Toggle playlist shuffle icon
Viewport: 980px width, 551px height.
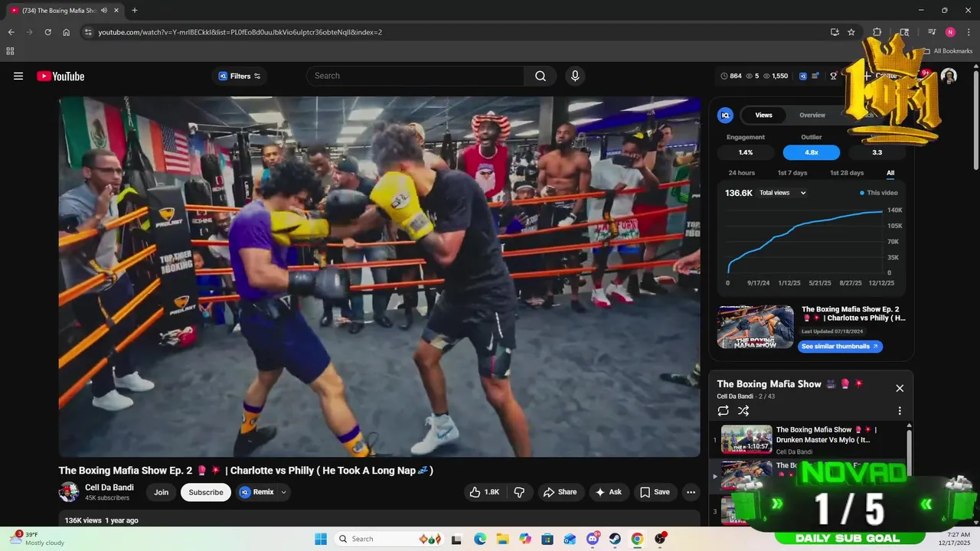743,411
